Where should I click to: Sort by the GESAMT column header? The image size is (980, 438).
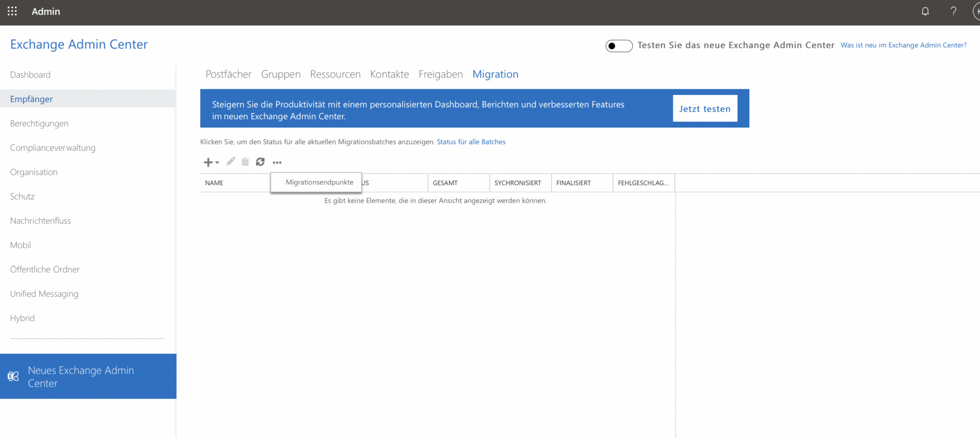click(x=445, y=183)
